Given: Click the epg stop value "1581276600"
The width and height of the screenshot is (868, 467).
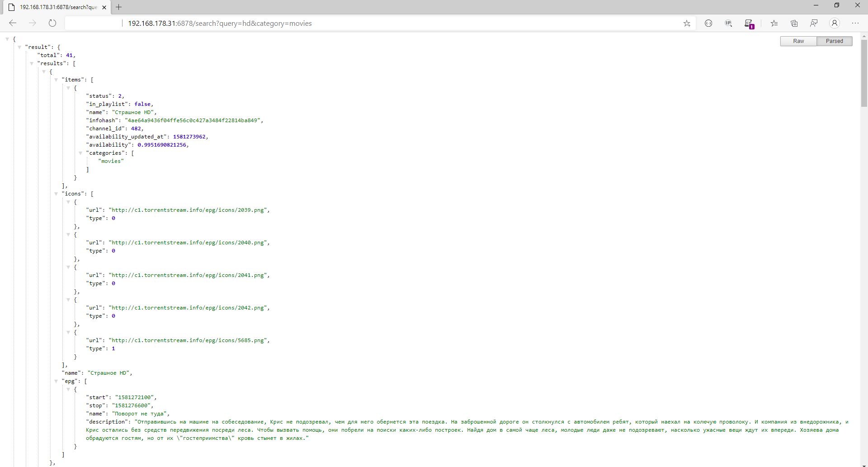Looking at the screenshot, I should [132, 406].
